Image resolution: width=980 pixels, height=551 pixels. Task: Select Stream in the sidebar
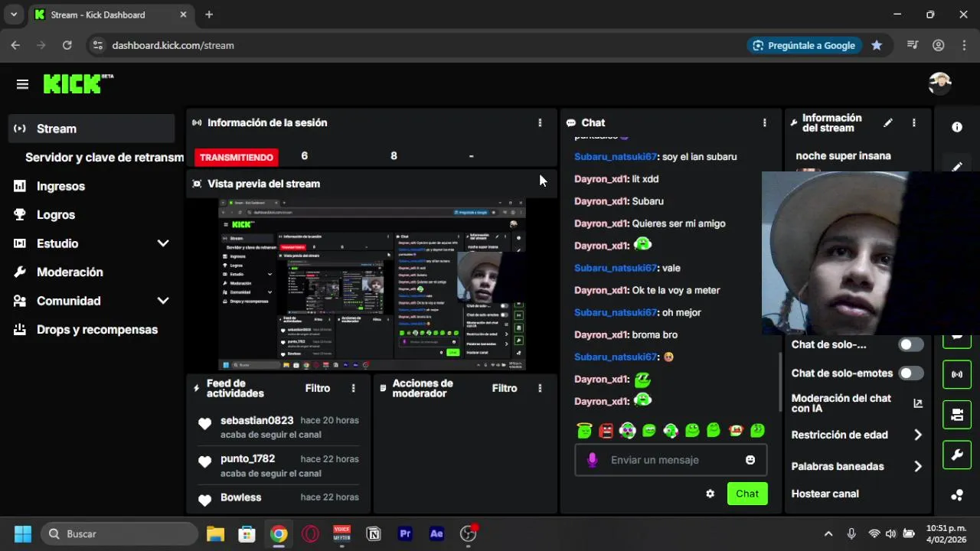93,129
